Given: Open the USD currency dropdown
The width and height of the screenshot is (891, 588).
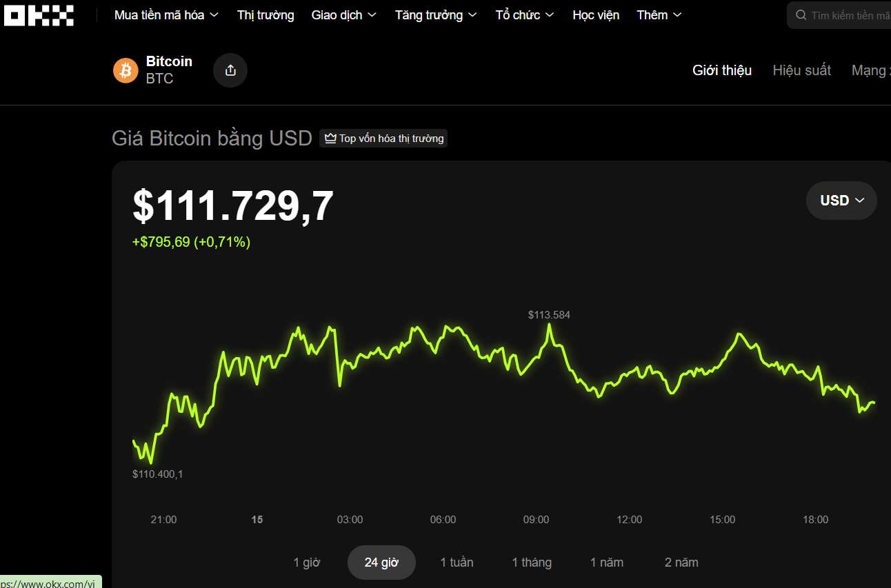Looking at the screenshot, I should (x=841, y=201).
